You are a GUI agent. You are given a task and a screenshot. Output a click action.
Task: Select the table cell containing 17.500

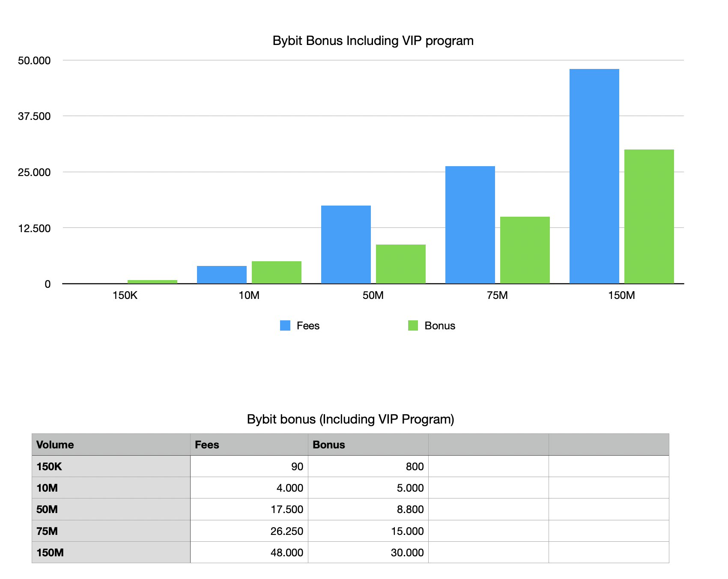coord(249,509)
